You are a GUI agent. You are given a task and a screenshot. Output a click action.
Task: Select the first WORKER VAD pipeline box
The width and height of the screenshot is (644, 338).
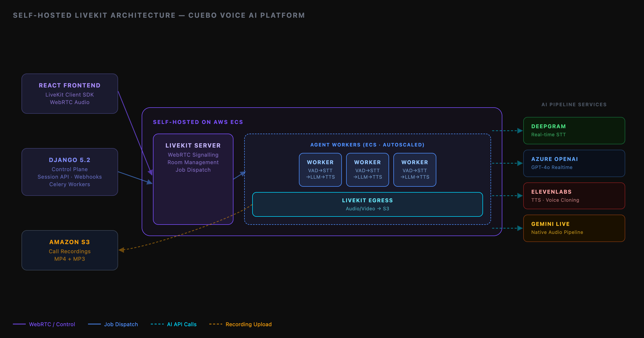click(x=320, y=170)
